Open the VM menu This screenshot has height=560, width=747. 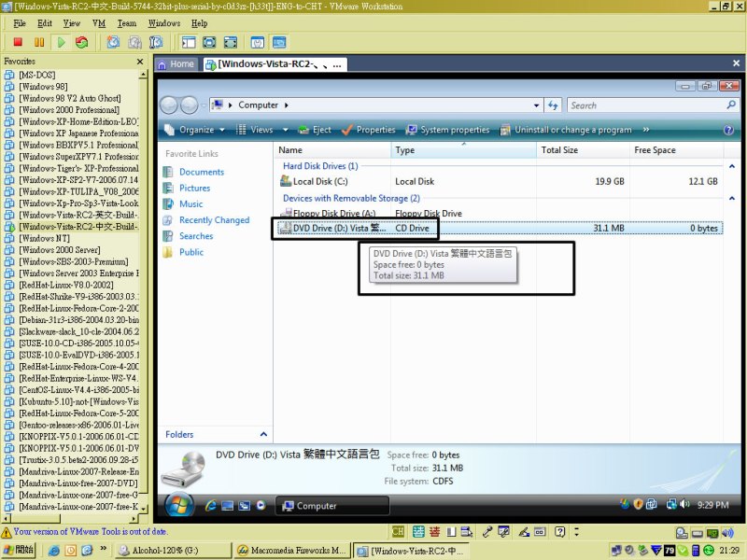coord(99,23)
